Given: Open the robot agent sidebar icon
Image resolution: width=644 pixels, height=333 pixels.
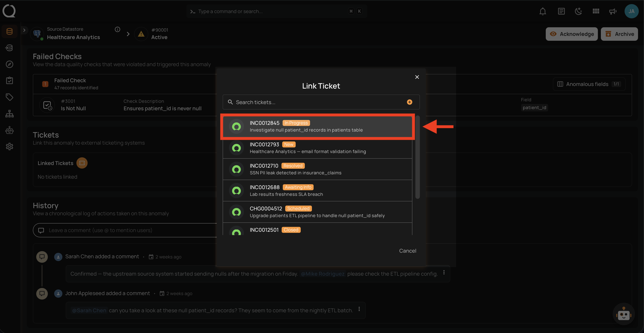Looking at the screenshot, I should (10, 130).
